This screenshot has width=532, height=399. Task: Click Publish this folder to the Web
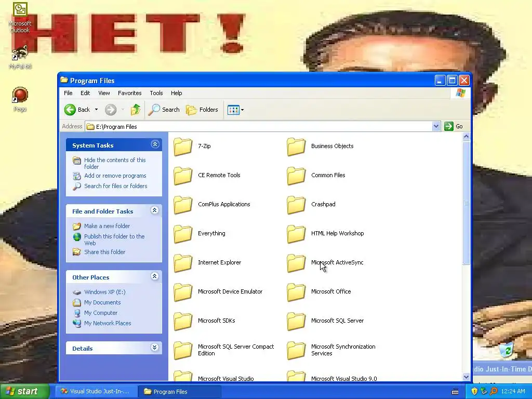point(114,240)
